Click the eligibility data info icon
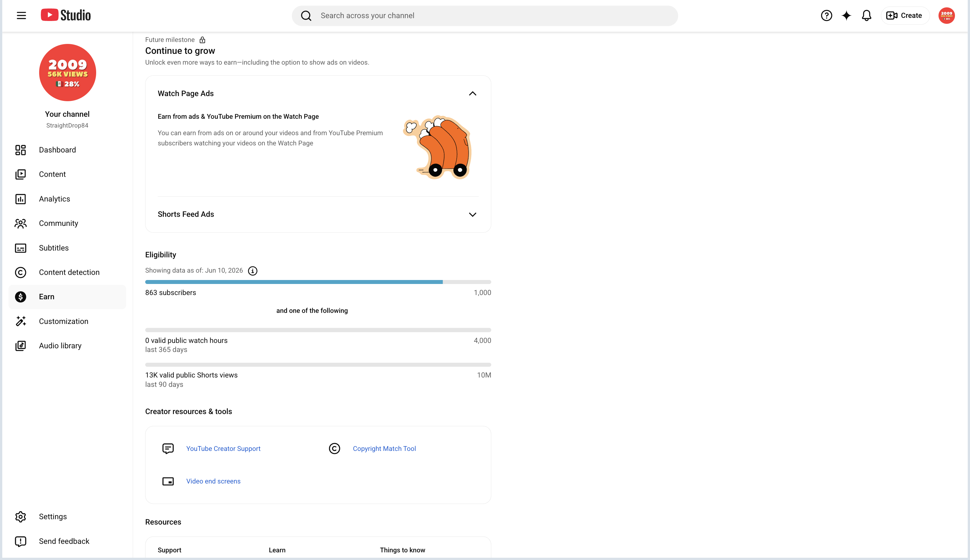The height and width of the screenshot is (560, 970). (x=252, y=271)
